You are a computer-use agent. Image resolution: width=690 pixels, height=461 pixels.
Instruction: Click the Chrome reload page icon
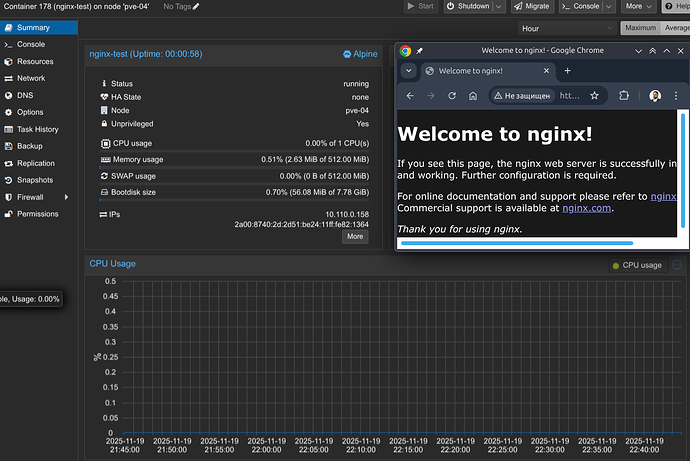point(452,96)
